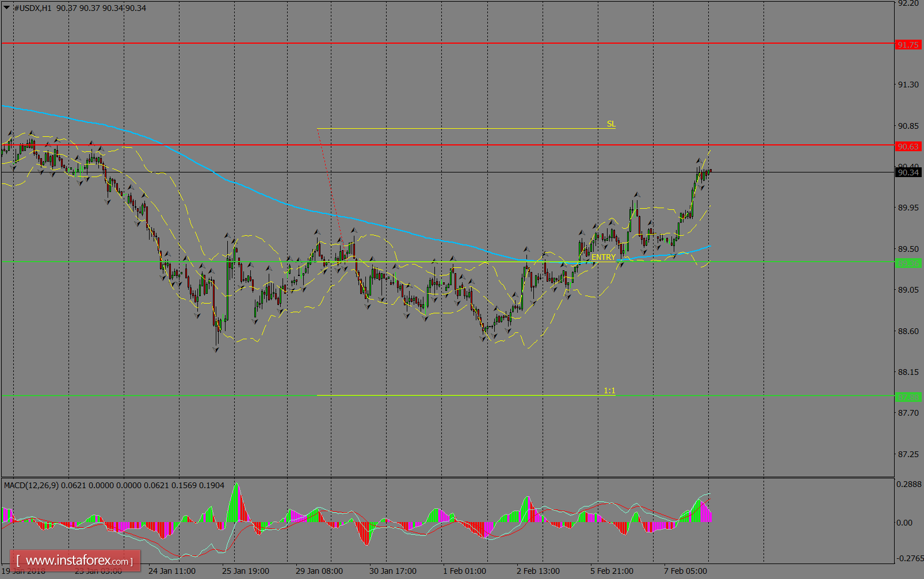Click the 29 Jan 08:00 time axis label

coord(319,571)
